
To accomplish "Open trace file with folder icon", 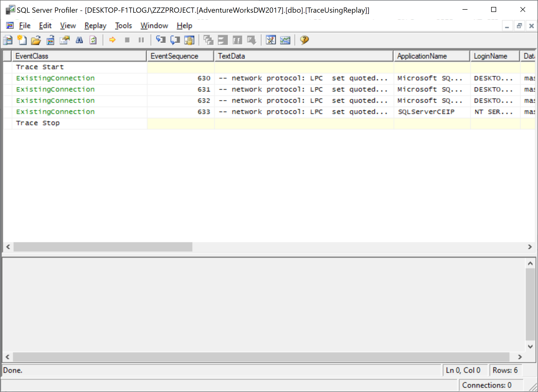I will [36, 40].
